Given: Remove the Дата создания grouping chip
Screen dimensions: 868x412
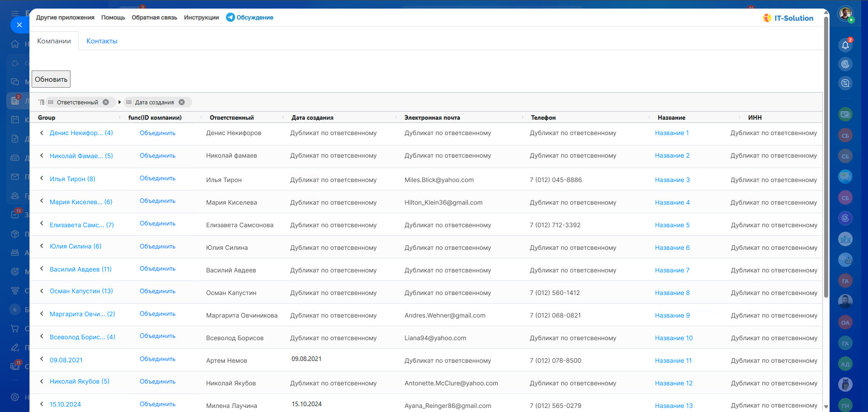Looking at the screenshot, I should click(x=182, y=102).
